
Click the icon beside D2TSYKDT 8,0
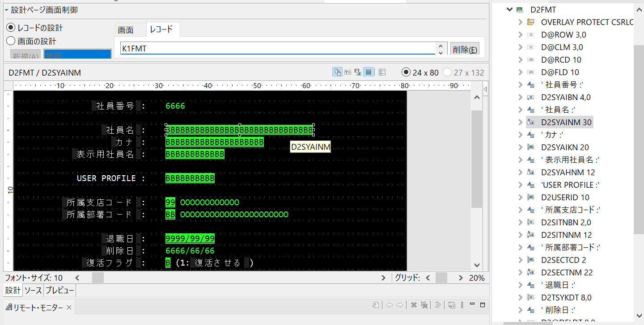(x=531, y=297)
